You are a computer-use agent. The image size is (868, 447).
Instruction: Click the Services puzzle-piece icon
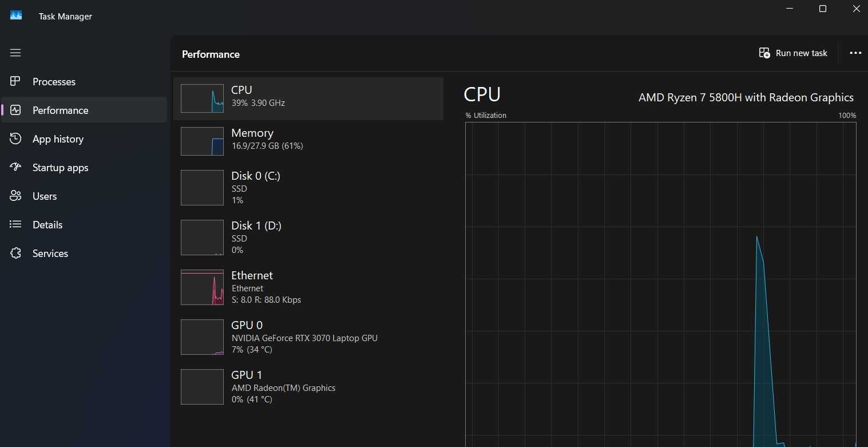point(15,253)
